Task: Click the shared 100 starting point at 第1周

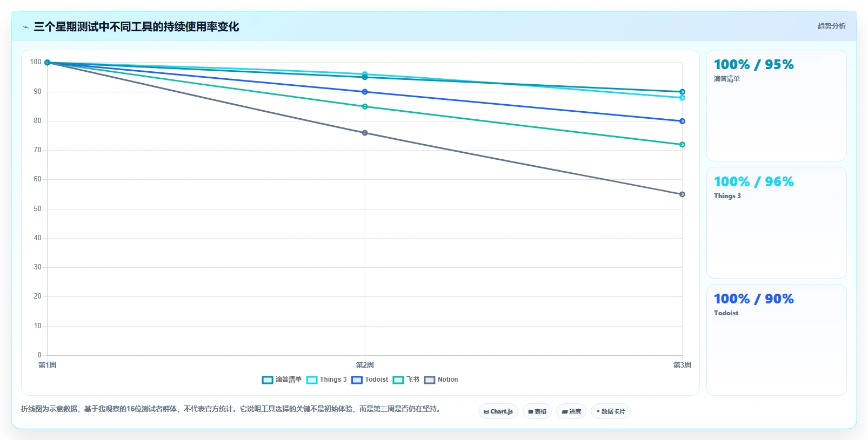Action: point(47,63)
